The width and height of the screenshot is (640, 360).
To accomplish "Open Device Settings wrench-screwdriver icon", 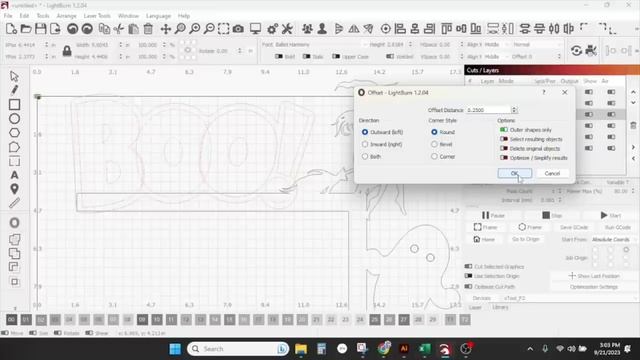I will point(287,29).
